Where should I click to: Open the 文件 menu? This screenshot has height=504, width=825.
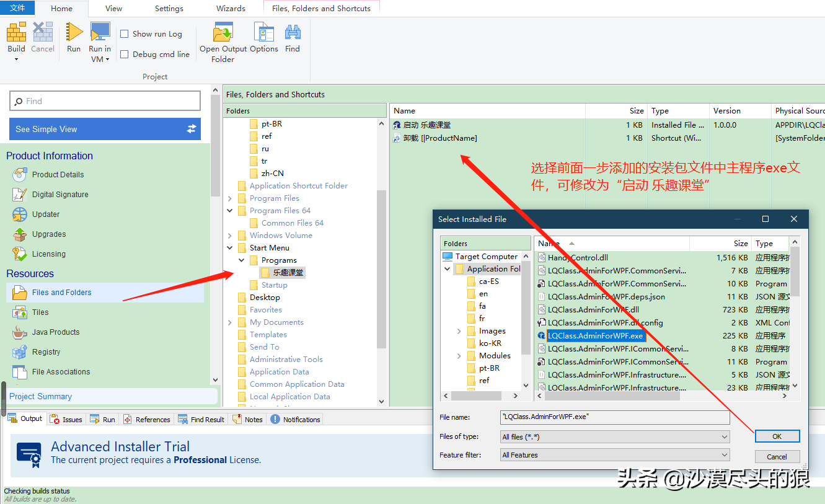click(17, 8)
